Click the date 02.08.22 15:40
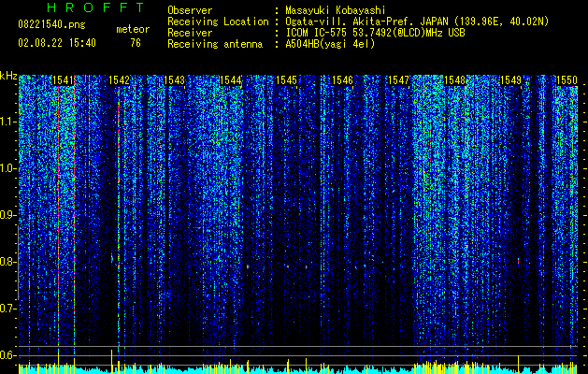 pyautogui.click(x=57, y=43)
